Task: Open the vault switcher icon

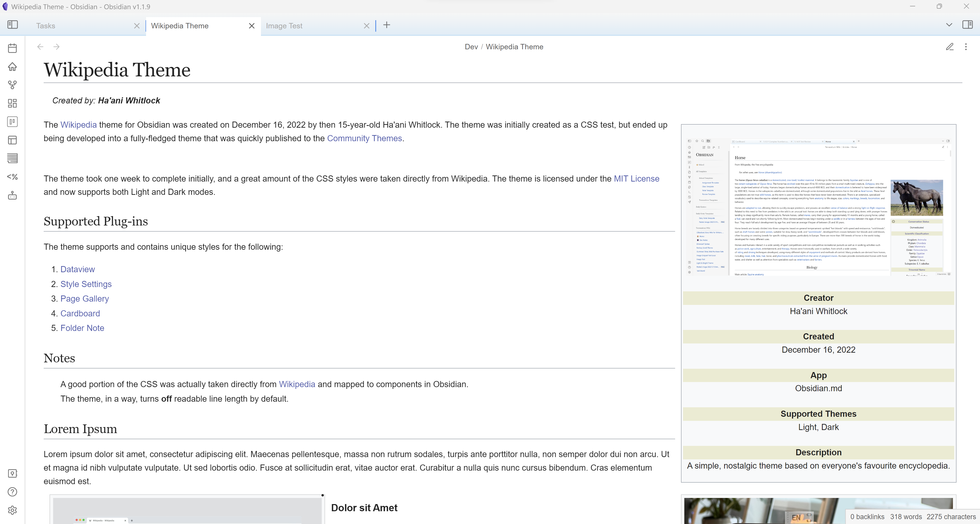Action: tap(12, 473)
